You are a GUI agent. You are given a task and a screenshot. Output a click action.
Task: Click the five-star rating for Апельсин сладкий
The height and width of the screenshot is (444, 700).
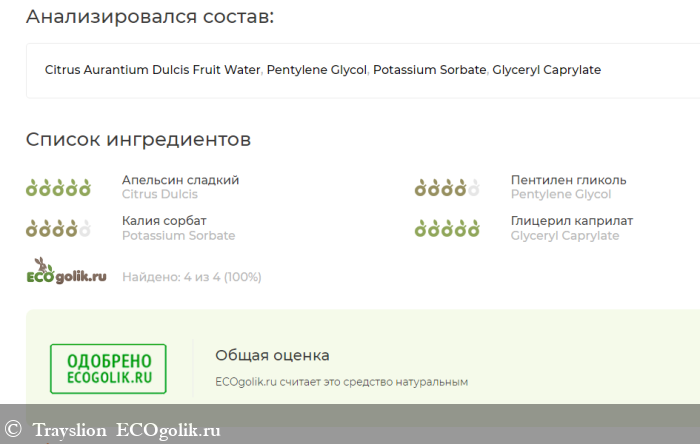pyautogui.click(x=58, y=187)
